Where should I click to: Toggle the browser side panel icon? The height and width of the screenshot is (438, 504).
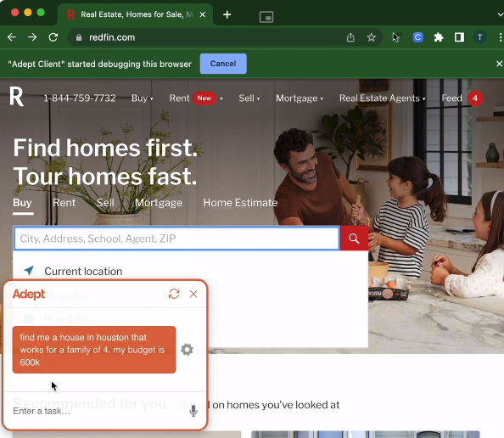pyautogui.click(x=459, y=37)
